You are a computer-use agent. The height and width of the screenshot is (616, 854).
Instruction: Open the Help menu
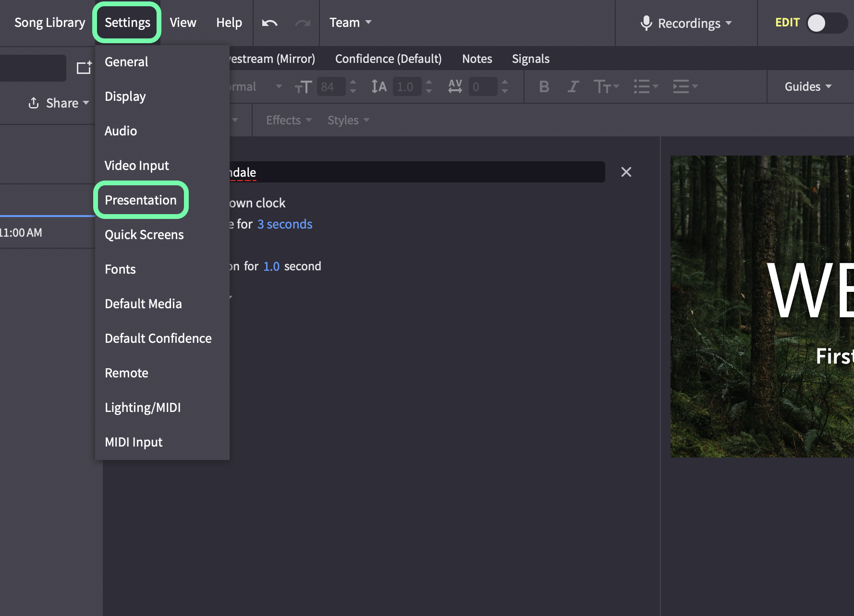coord(229,23)
